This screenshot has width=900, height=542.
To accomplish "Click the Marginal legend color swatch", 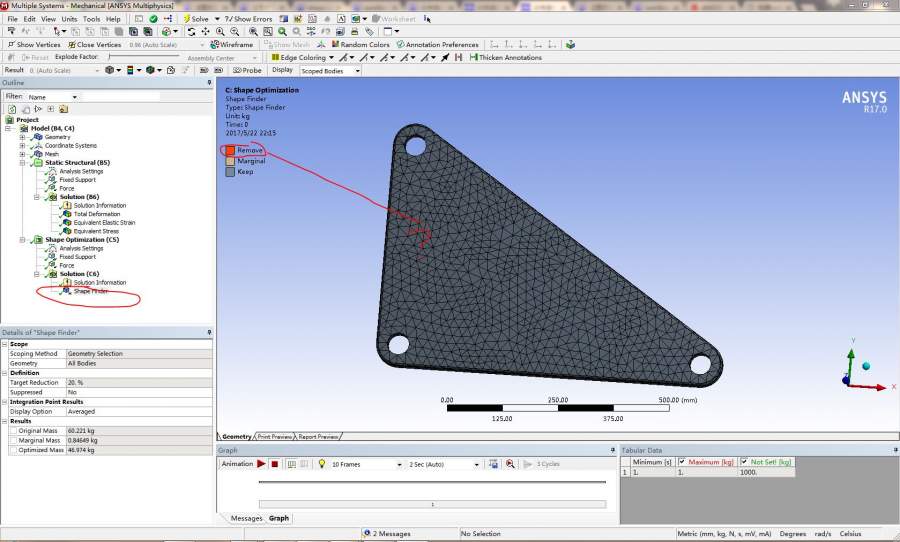I will click(230, 161).
